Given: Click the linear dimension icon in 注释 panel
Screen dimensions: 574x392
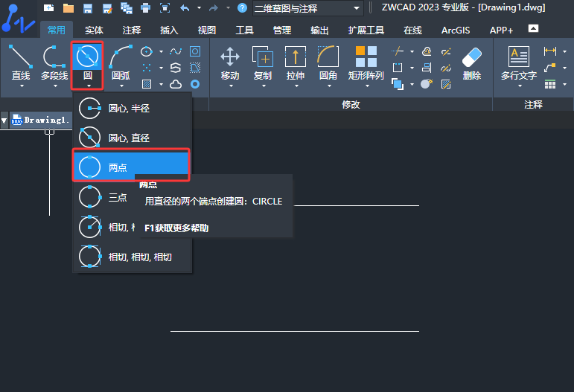Looking at the screenshot, I should [550, 51].
